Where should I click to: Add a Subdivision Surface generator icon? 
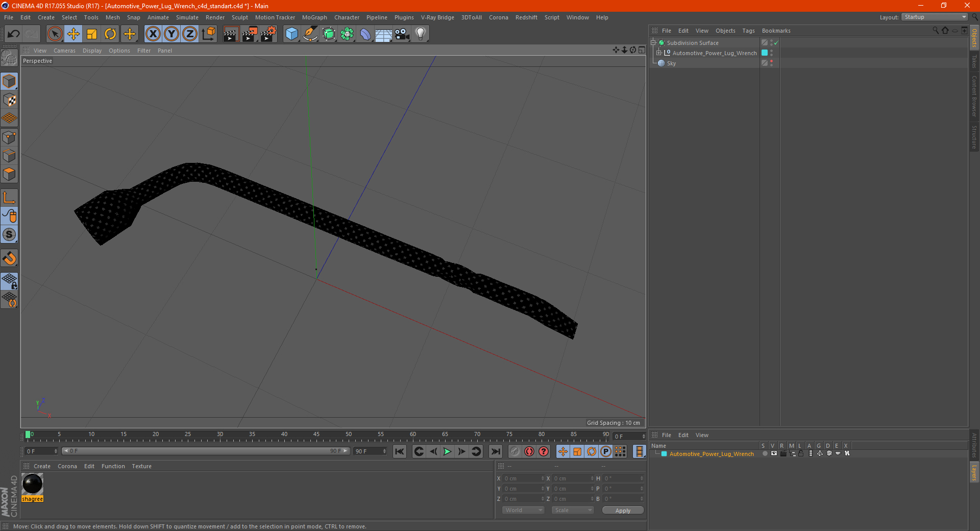pos(329,34)
